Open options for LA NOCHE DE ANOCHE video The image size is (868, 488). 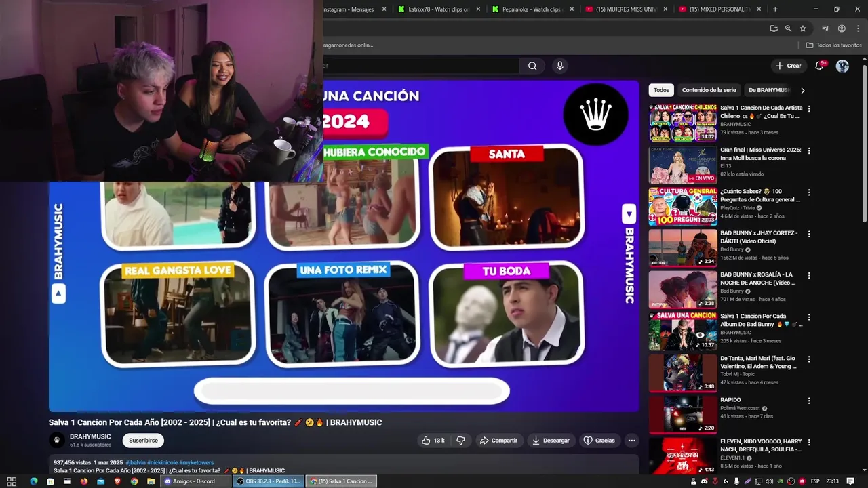click(x=808, y=275)
